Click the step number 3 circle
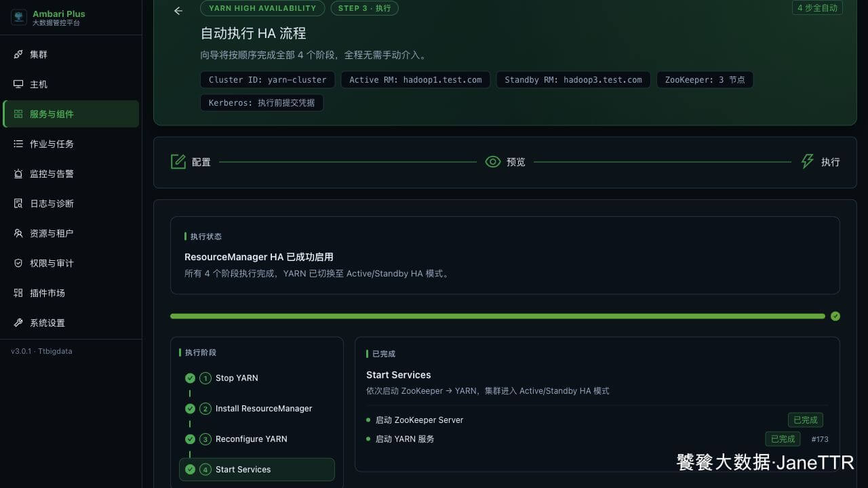 point(205,439)
